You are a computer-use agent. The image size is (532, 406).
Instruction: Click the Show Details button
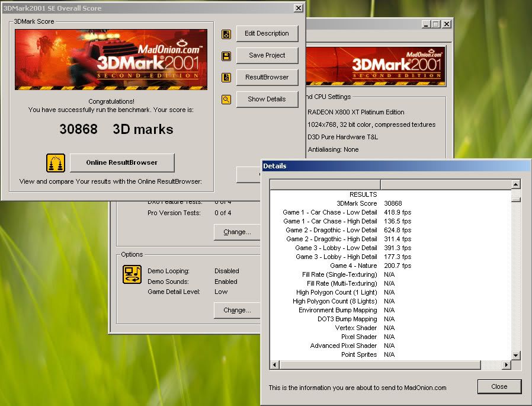[267, 99]
